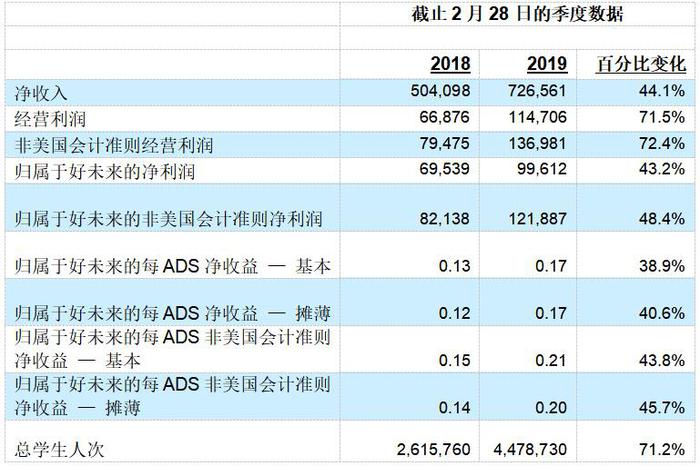This screenshot has width=700, height=466.
Task: Click cell 121,887
Action: point(538,218)
